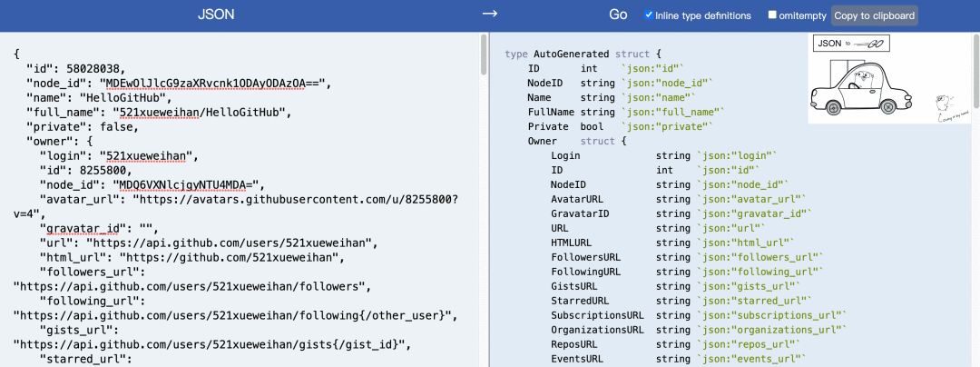Viewport: 980px width, 367px height.
Task: Enable the omitempty checkbox
Action: [x=772, y=15]
